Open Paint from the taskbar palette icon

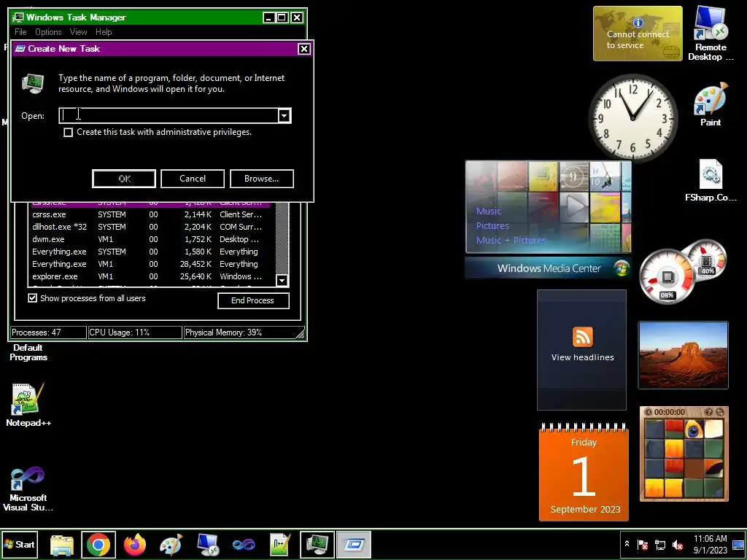(x=171, y=545)
